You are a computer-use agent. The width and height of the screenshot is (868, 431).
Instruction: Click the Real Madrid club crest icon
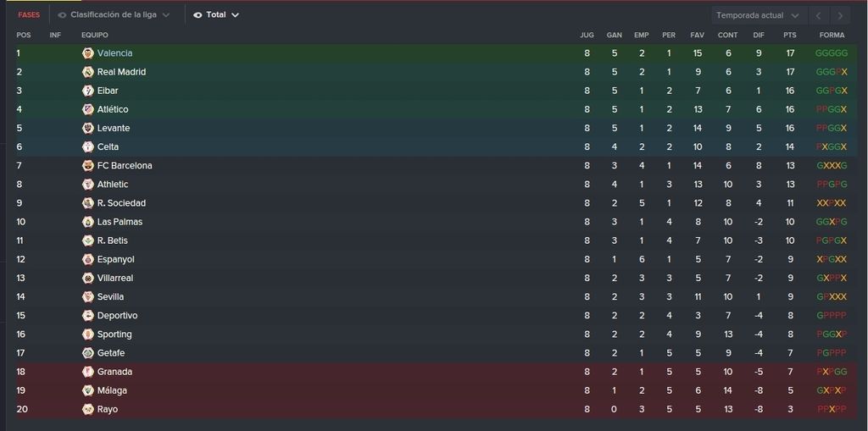tap(87, 72)
